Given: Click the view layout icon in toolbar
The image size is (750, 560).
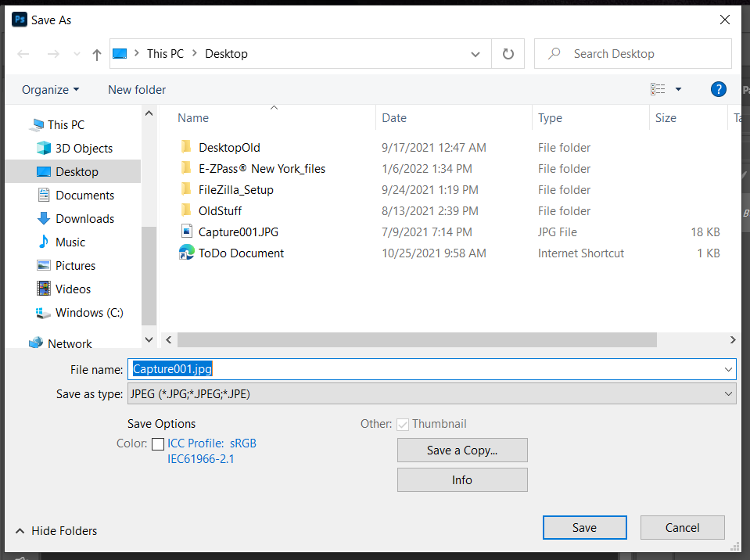Looking at the screenshot, I should tap(658, 89).
